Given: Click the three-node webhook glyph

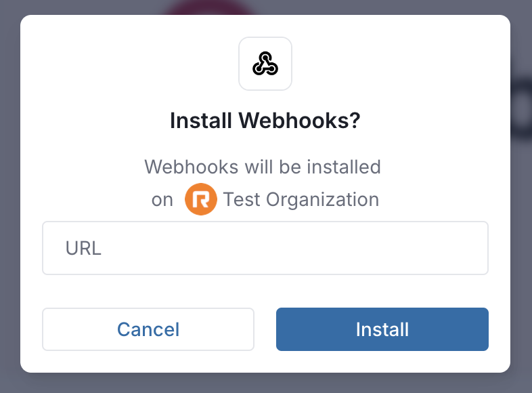Looking at the screenshot, I should click(265, 64).
